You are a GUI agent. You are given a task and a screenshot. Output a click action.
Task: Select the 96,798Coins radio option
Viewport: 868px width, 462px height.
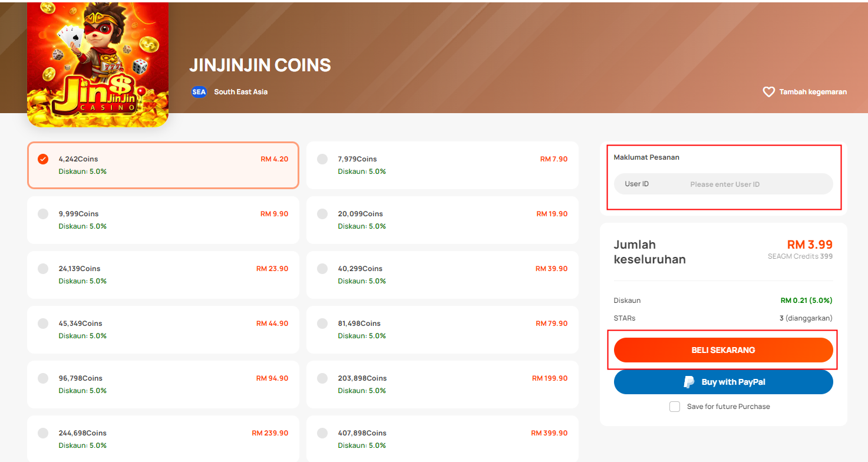point(43,378)
